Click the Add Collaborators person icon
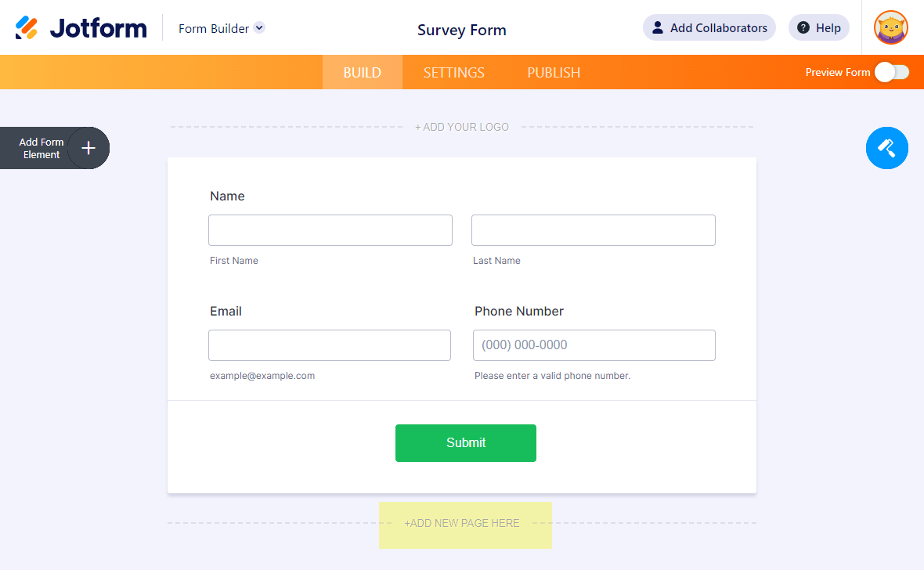Viewport: 924px width, 570px height. (x=658, y=28)
